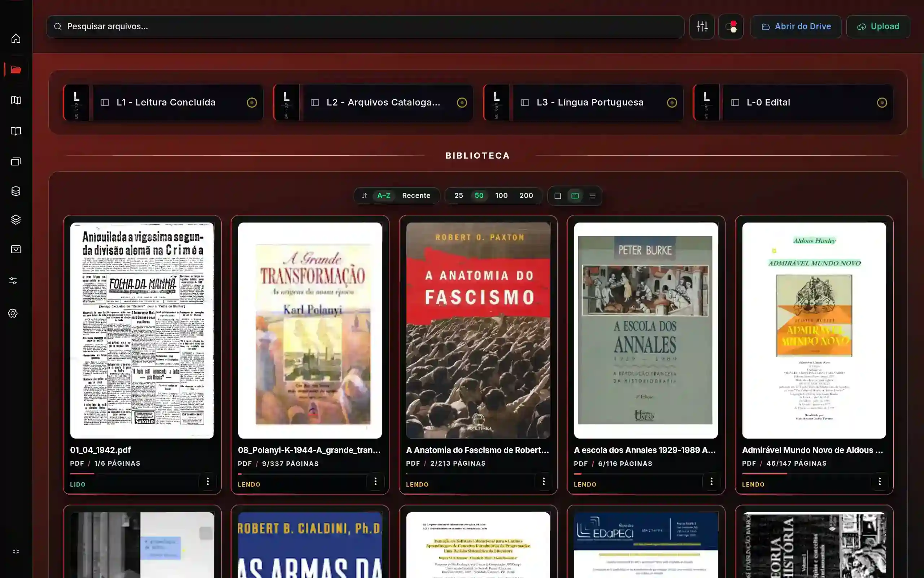Open the settings gear in sidebar
Screen dimensions: 924x578
coord(13,314)
